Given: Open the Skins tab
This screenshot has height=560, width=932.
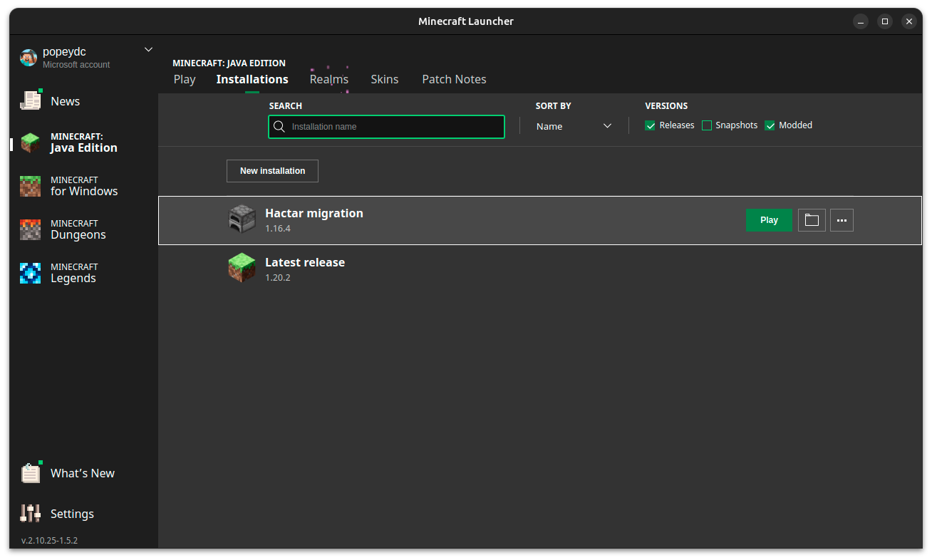Looking at the screenshot, I should (385, 79).
